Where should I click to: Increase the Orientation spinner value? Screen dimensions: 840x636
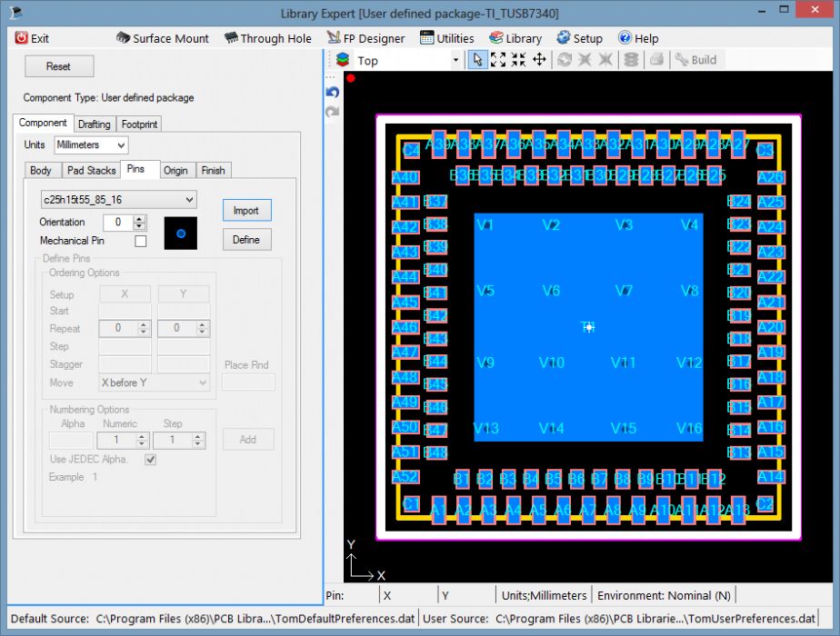point(139,219)
